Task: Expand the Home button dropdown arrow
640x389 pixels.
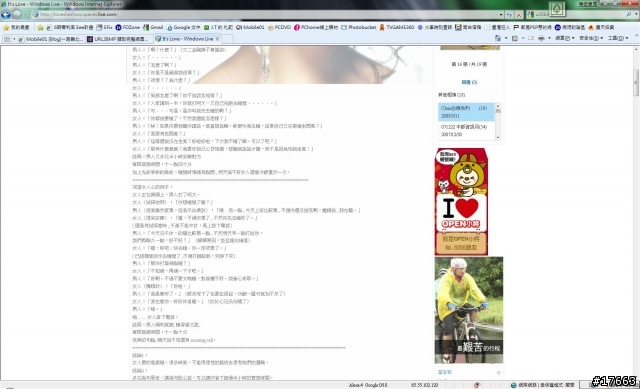Action: [506, 38]
